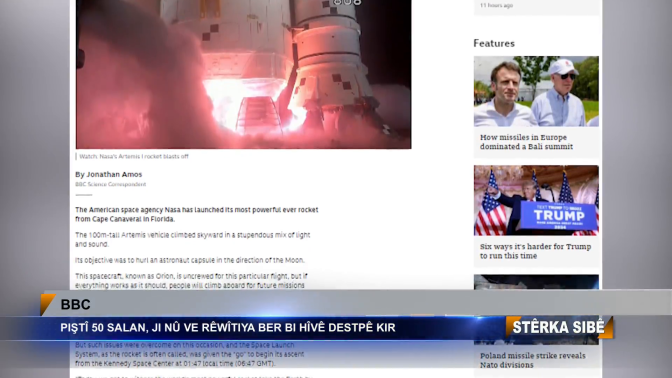Click the paragraph mentioning the 100m-tall Artemis vehicle
This screenshot has height=378, width=672.
192,240
